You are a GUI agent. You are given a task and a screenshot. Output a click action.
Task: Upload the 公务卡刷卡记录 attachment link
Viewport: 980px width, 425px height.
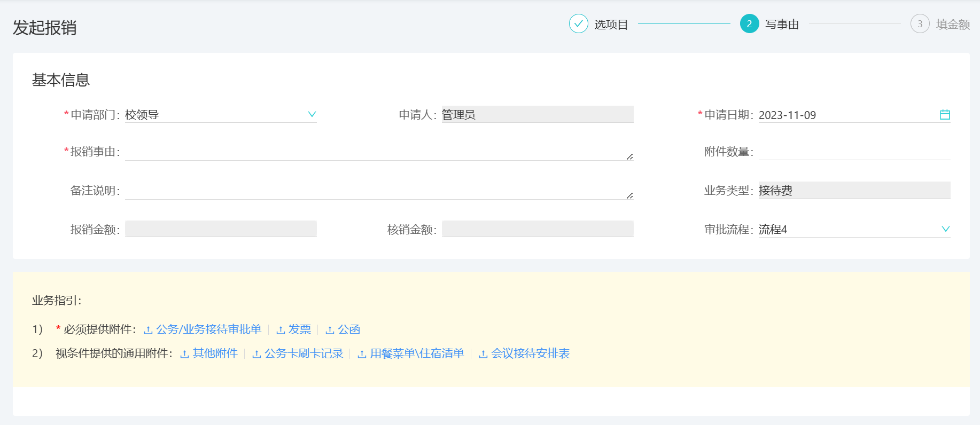[304, 353]
